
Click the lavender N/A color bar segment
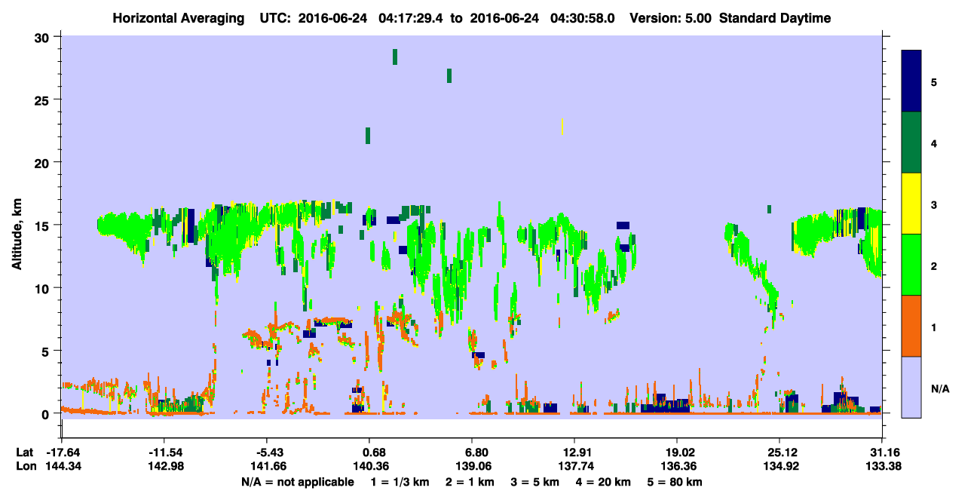(x=911, y=386)
